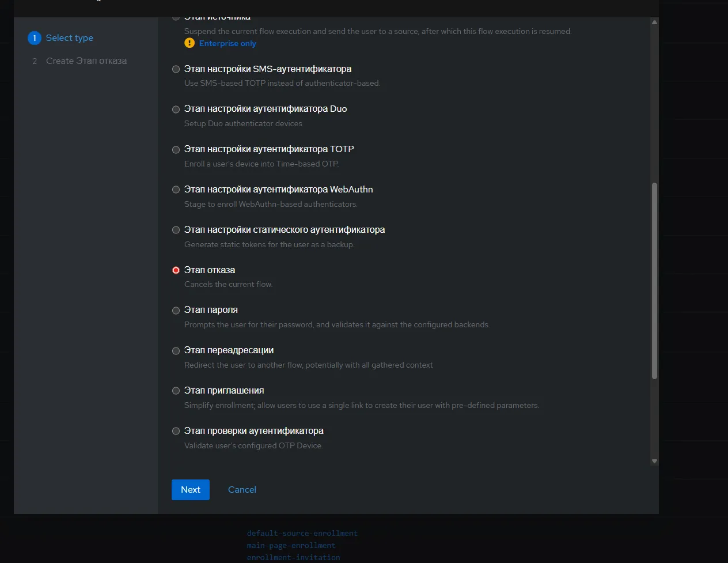Select the static authenticator setup stage
728x563 pixels.
[176, 230]
